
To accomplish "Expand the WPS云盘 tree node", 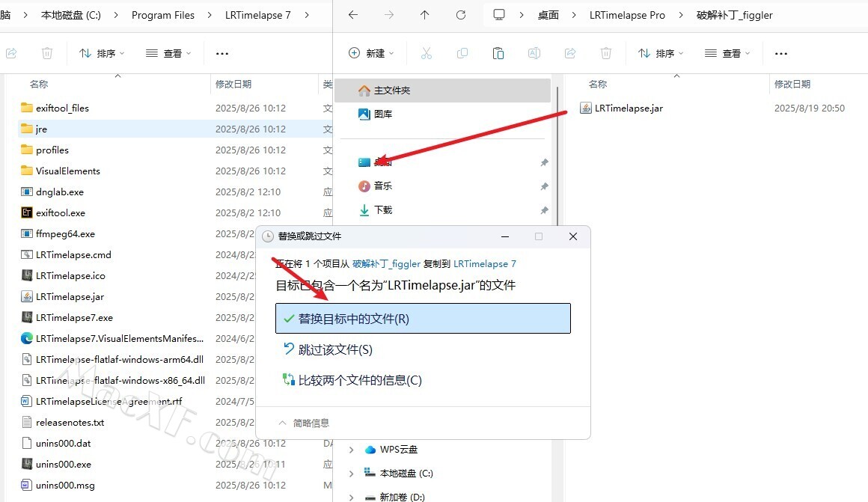I will (x=352, y=450).
